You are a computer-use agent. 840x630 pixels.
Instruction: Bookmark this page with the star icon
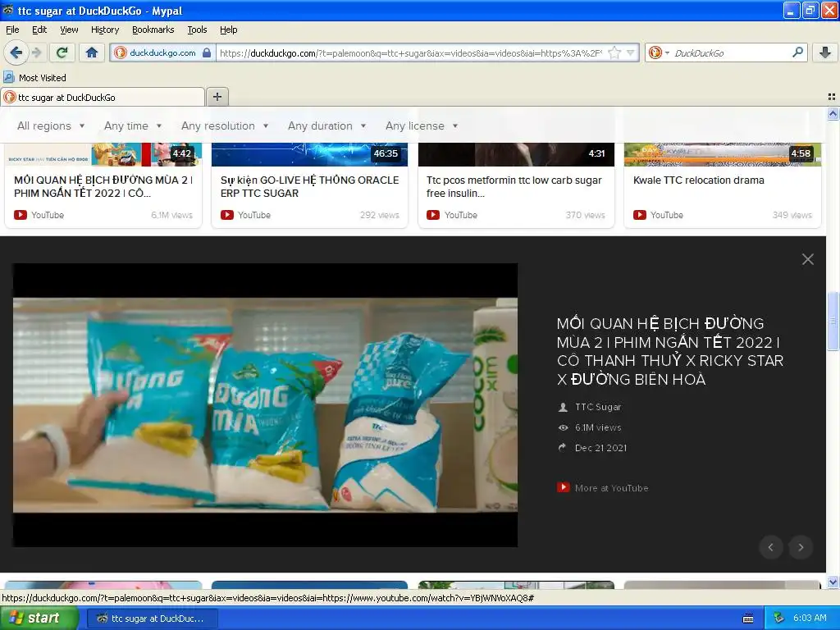click(614, 52)
